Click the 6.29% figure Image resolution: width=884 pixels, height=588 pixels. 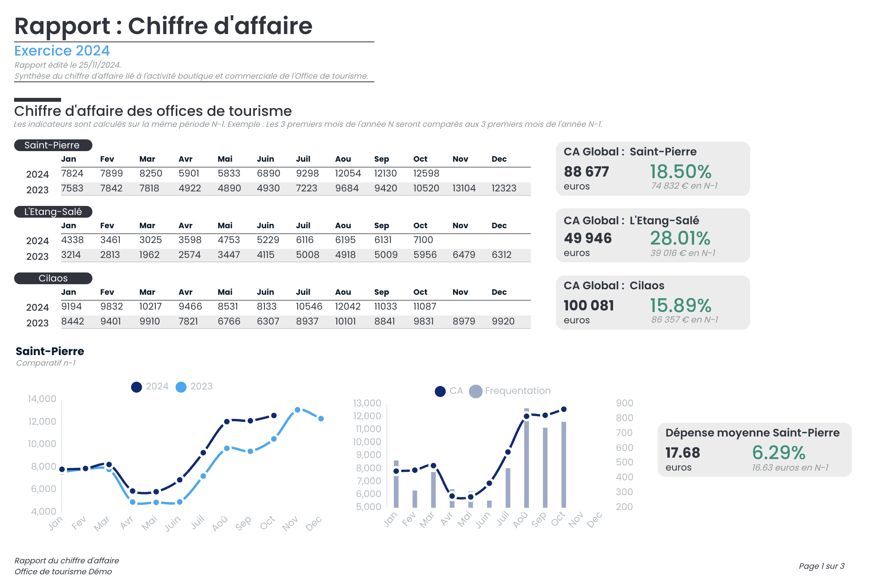coord(779,453)
